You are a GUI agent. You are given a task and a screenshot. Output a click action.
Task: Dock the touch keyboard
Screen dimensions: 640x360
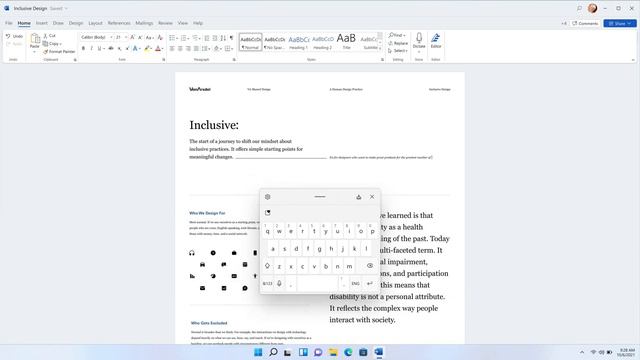point(358,197)
